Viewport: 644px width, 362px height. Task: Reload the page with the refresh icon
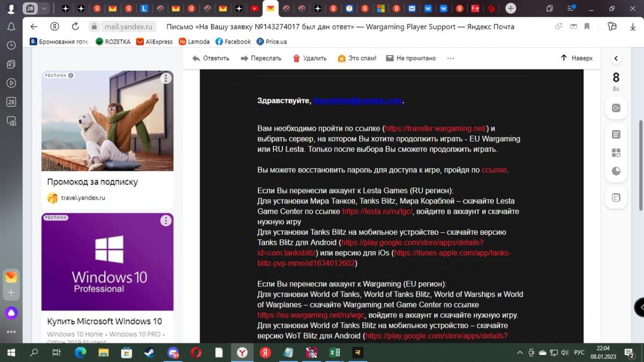click(75, 26)
